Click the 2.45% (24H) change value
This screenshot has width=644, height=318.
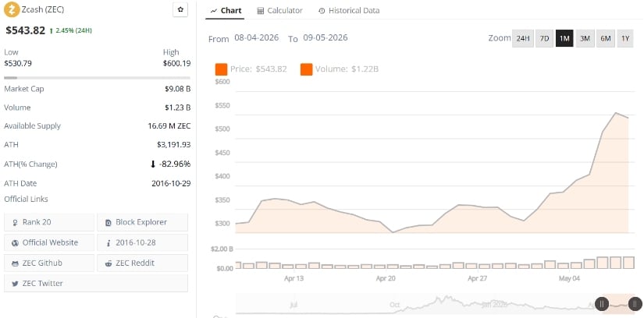73,30
